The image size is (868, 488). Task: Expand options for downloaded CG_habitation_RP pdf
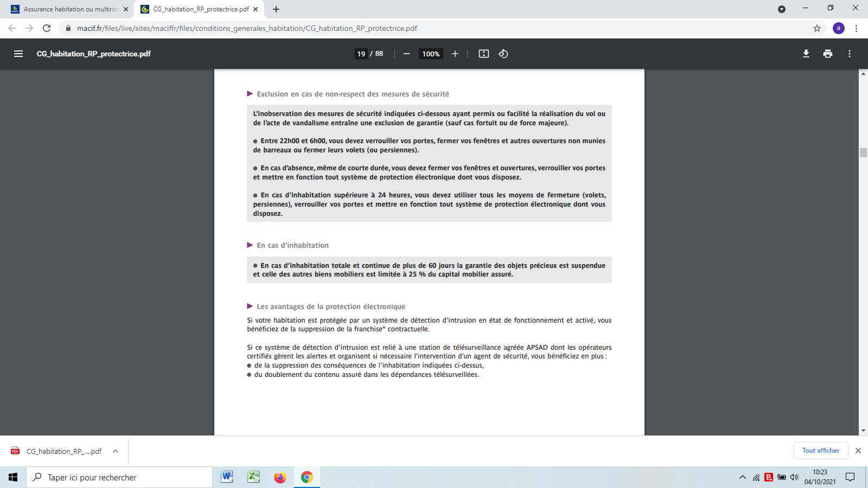pyautogui.click(x=116, y=451)
